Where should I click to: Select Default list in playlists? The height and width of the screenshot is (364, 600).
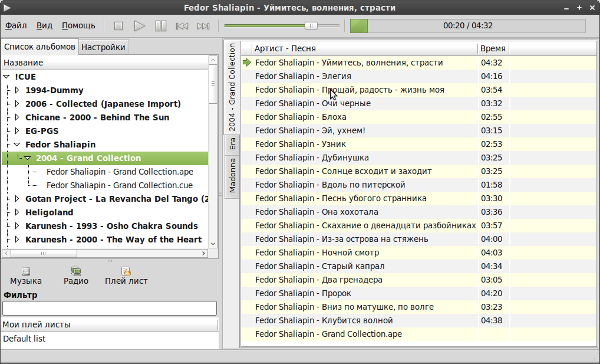(24, 339)
